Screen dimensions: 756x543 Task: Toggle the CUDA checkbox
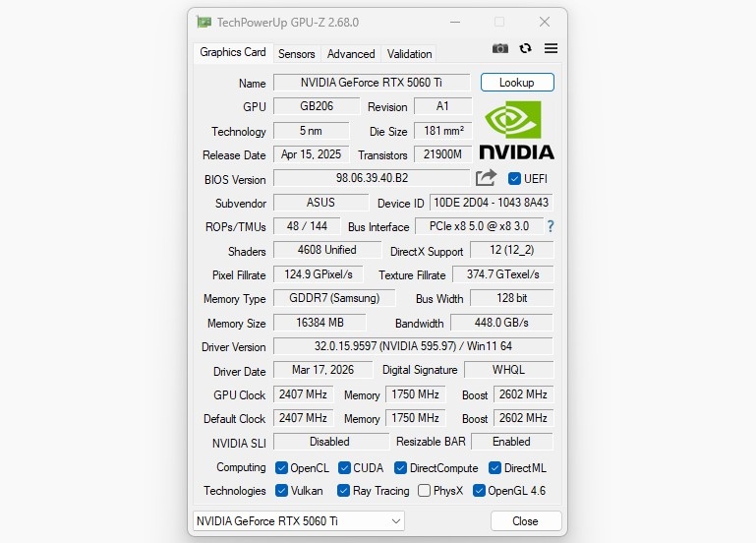click(x=344, y=468)
